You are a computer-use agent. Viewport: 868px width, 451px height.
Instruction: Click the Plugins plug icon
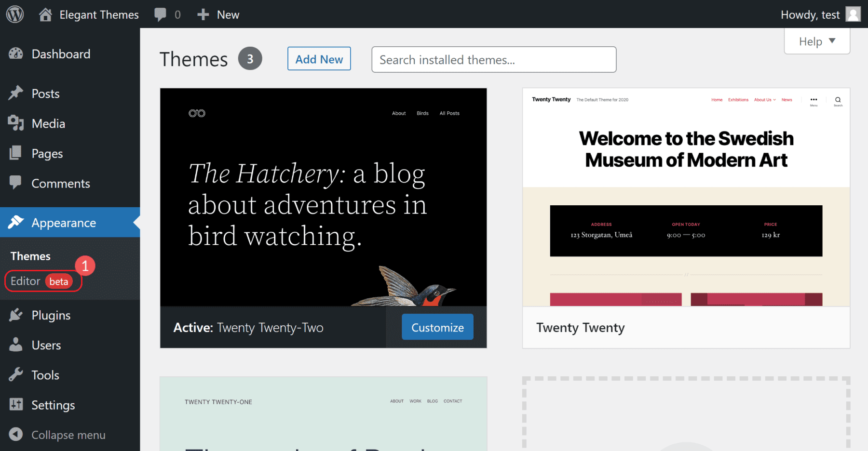pos(15,315)
